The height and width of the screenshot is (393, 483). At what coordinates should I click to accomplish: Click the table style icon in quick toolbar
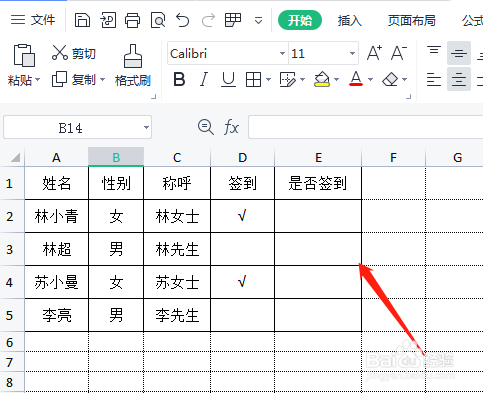pyautogui.click(x=233, y=20)
